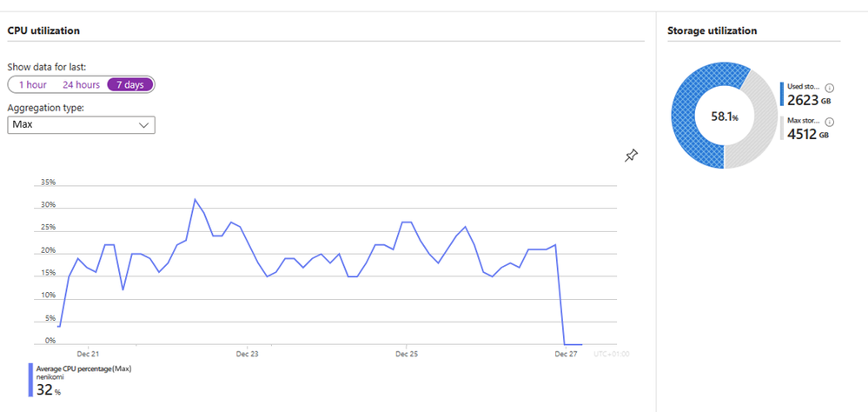The width and height of the screenshot is (868, 412).
Task: Click the gray Max storage legend bar
Action: click(x=782, y=128)
